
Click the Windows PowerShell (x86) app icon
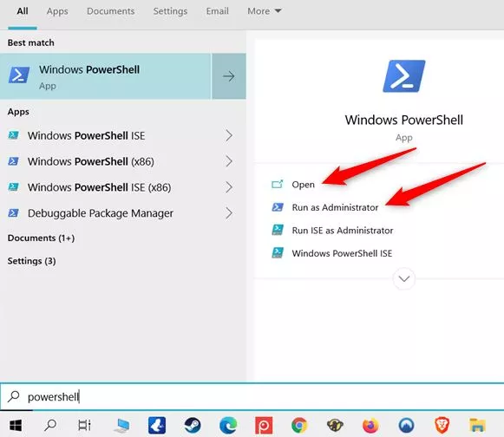pyautogui.click(x=14, y=161)
